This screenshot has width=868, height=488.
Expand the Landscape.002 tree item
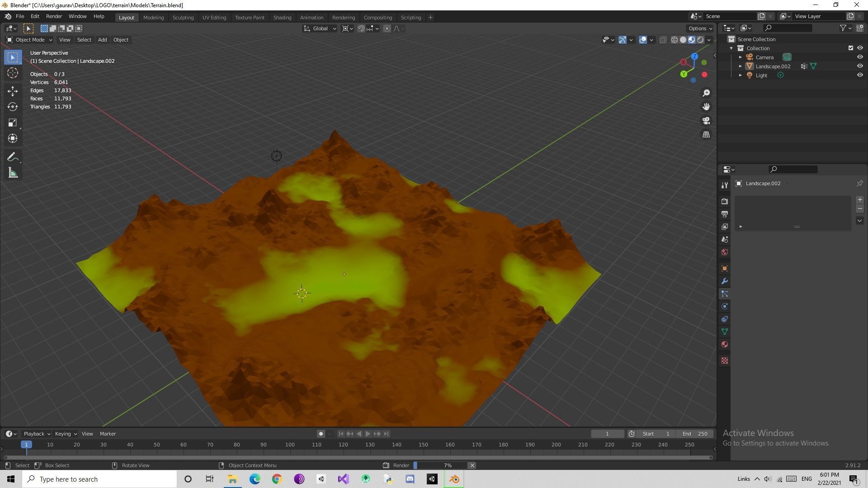tap(741, 66)
